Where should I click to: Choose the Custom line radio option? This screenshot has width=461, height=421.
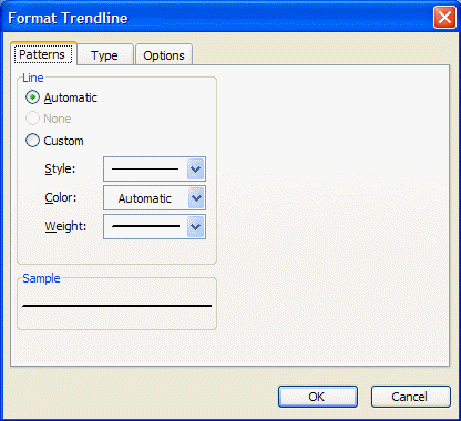tap(32, 140)
